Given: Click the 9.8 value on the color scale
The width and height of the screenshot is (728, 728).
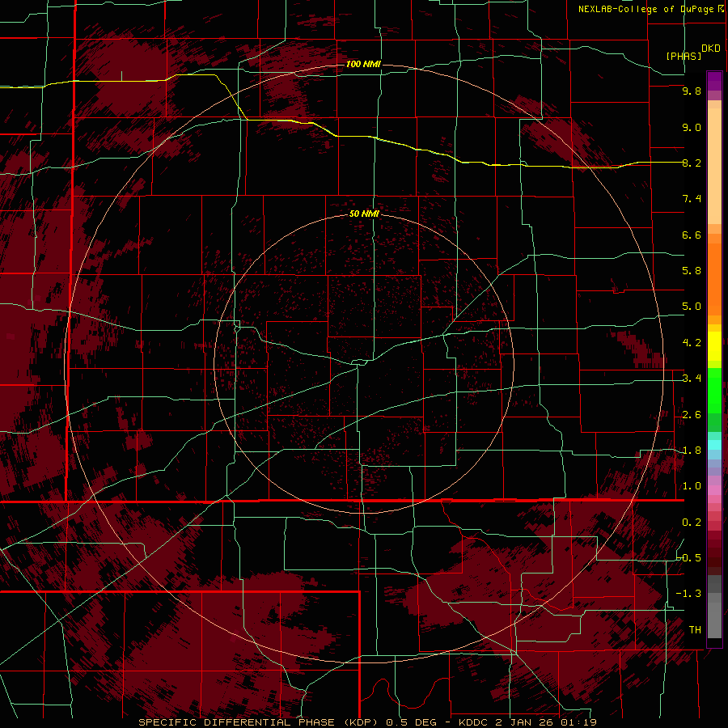Looking at the screenshot, I should 692,91.
